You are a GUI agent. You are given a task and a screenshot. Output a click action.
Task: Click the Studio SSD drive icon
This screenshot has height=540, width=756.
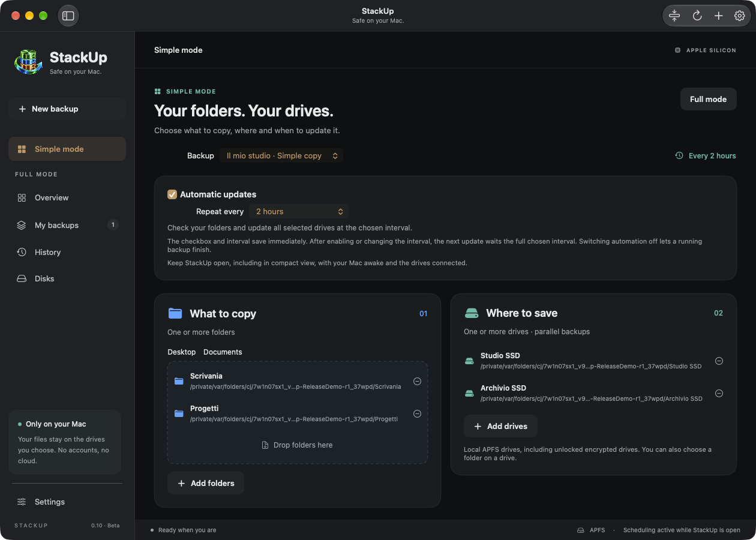pyautogui.click(x=470, y=361)
